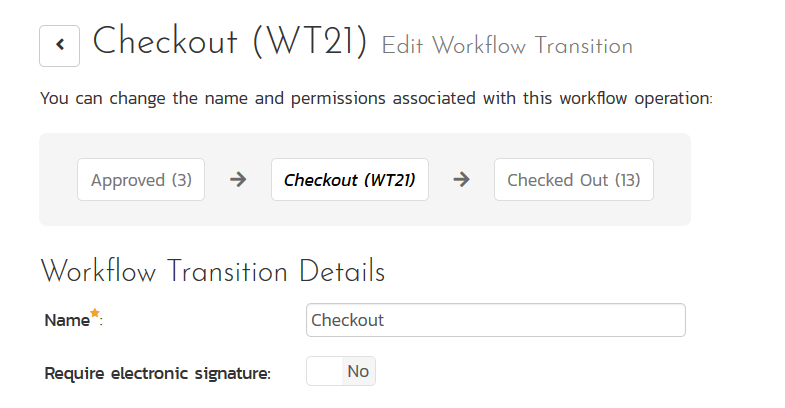Click the back chevron button
The image size is (785, 408).
[x=60, y=45]
